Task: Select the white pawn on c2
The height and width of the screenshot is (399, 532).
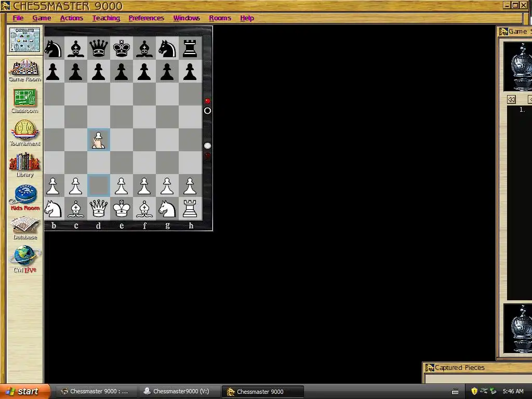Action: click(76, 185)
